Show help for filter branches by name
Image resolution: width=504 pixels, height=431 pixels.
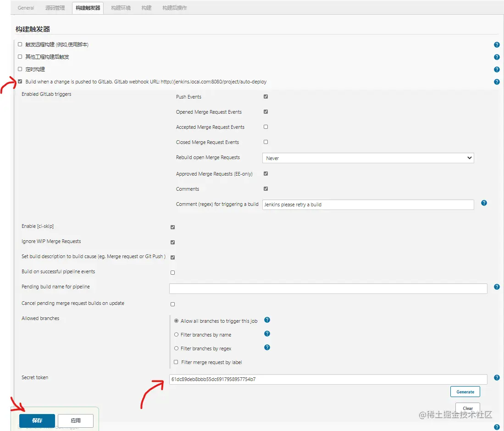coord(267,334)
